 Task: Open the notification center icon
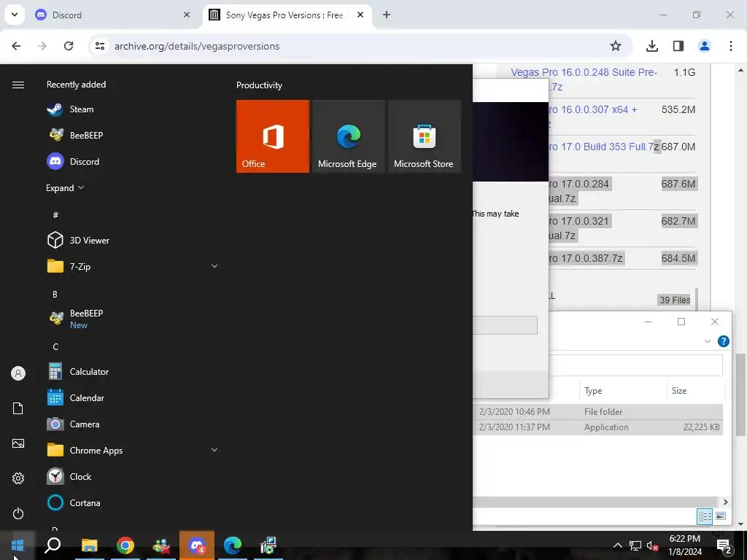click(724, 546)
